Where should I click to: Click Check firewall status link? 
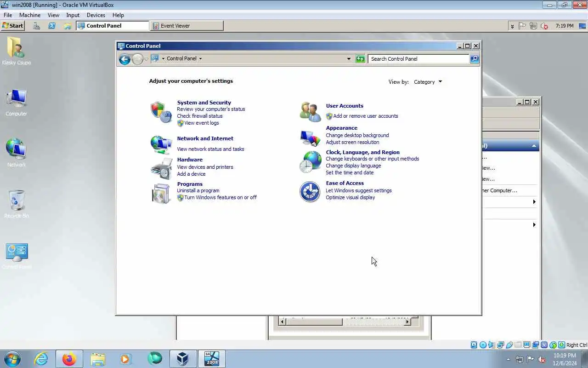coord(200,116)
